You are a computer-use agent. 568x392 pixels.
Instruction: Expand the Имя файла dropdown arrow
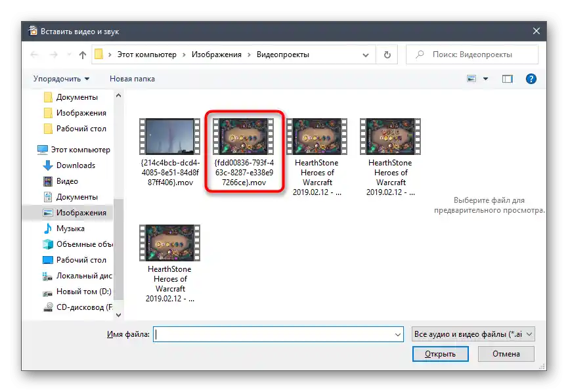pos(398,334)
